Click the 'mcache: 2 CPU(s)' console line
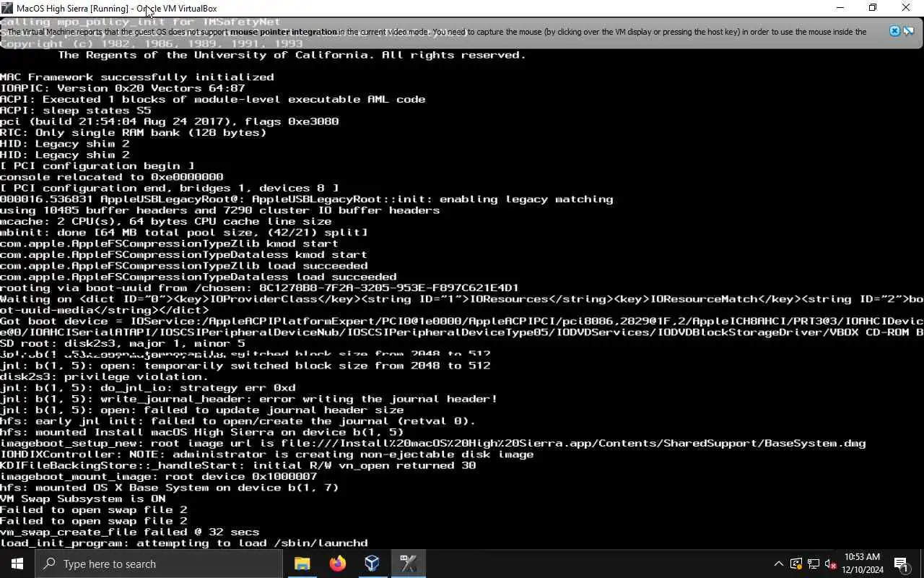This screenshot has width=924, height=578. point(166,222)
